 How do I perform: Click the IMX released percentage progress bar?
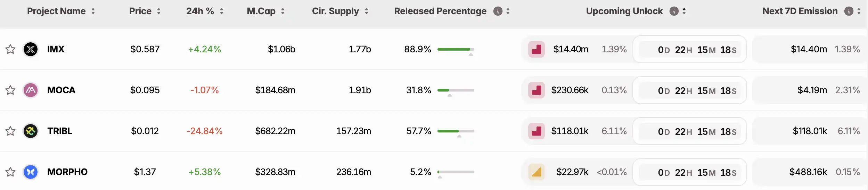point(456,49)
